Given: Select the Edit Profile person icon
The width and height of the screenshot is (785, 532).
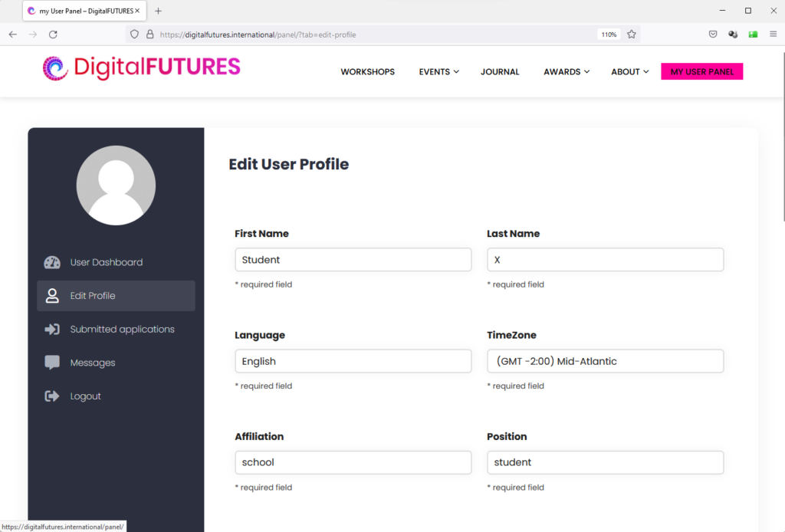Looking at the screenshot, I should pyautogui.click(x=52, y=296).
